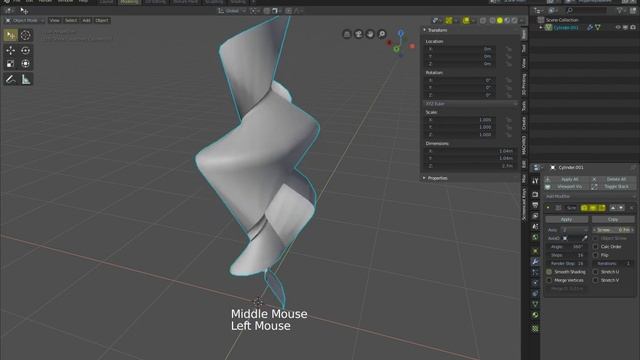640x360 pixels.
Task: Toggle Cylinder.001 render camera icon
Action: click(633, 27)
